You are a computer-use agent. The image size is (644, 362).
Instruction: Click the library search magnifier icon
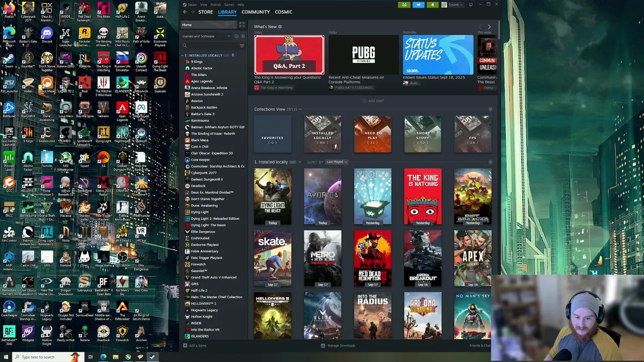[x=185, y=46]
